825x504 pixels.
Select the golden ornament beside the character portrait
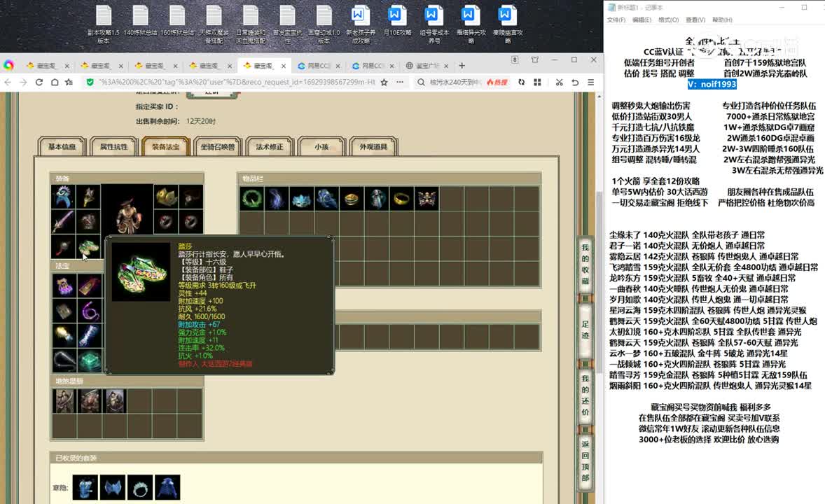click(x=166, y=197)
